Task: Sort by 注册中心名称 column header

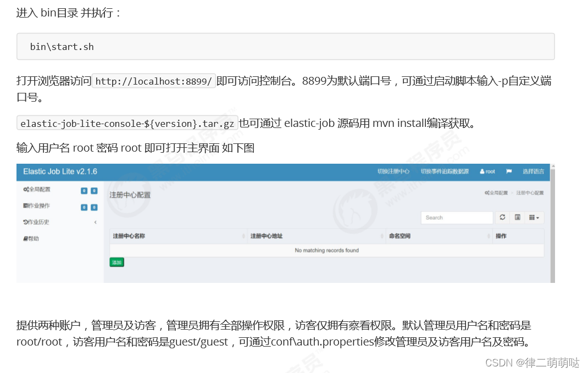Action: tap(178, 236)
